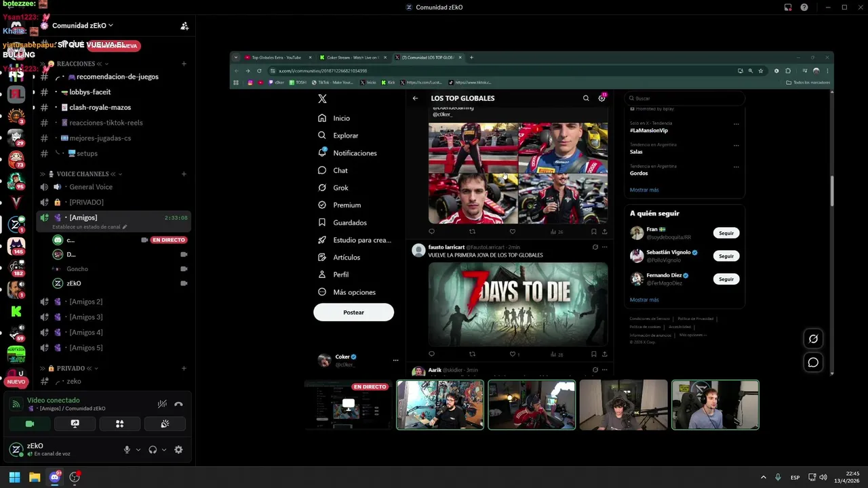Open the activities launcher icon
Image resolution: width=868 pixels, height=488 pixels.
(119, 424)
